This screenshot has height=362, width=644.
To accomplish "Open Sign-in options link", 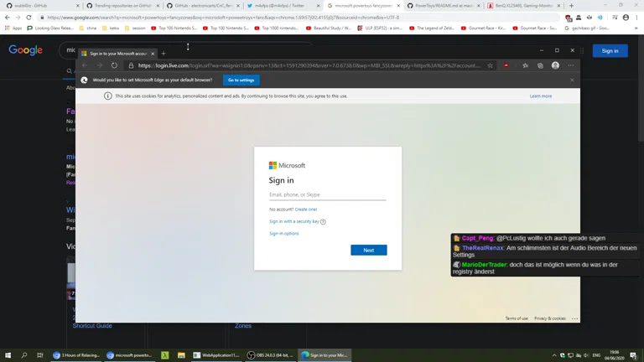I will 283,234.
